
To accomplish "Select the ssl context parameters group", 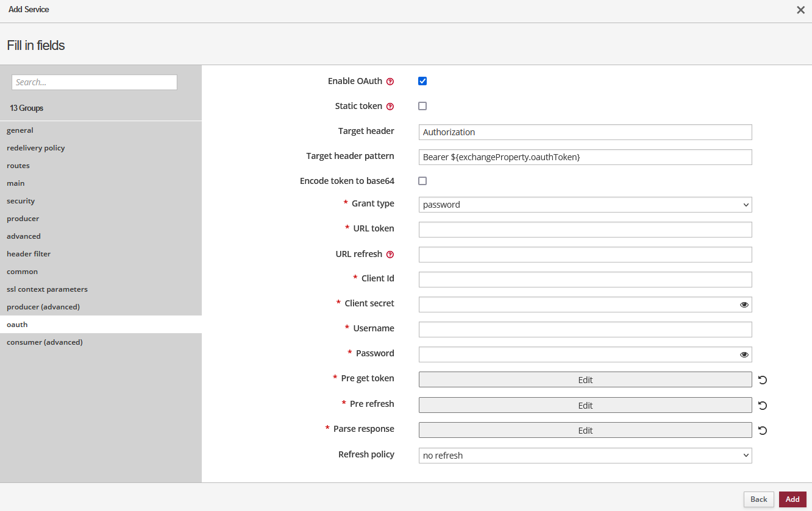I will tap(46, 289).
